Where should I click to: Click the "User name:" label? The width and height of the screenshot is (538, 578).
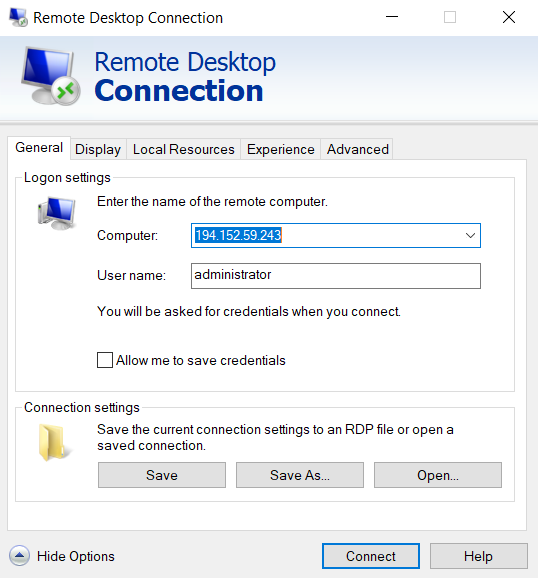click(131, 275)
